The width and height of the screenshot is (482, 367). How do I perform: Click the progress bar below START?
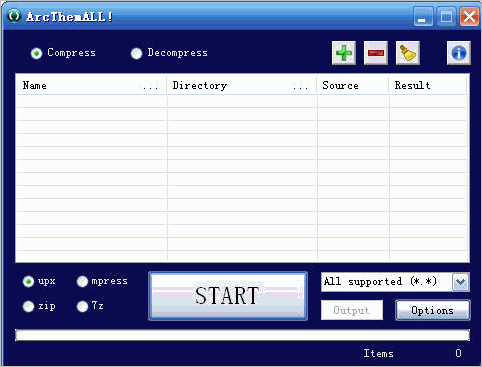click(242, 335)
